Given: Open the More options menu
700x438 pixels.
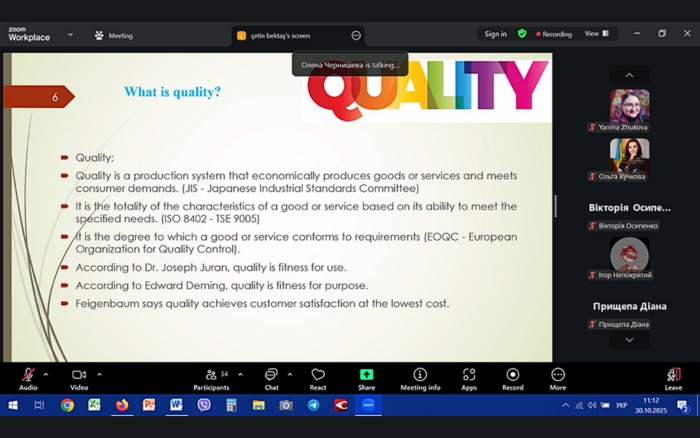Looking at the screenshot, I should (x=558, y=376).
